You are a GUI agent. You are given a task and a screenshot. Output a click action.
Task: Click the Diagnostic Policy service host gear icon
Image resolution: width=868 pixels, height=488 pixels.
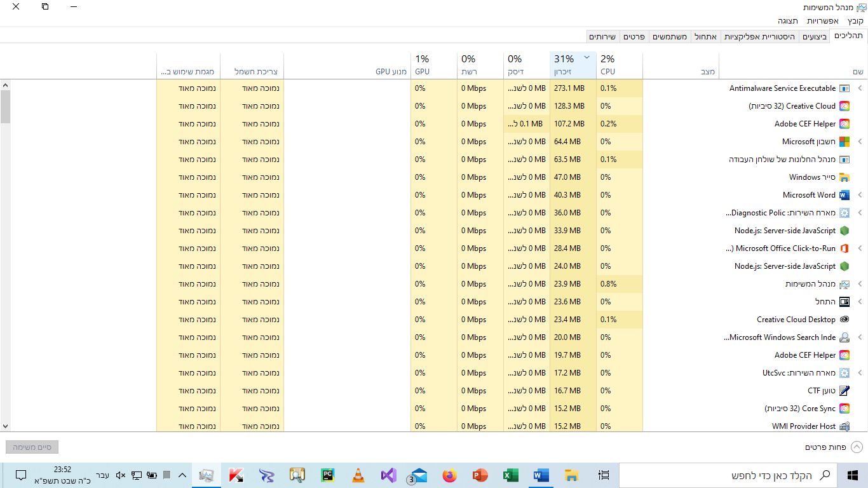[x=844, y=213]
